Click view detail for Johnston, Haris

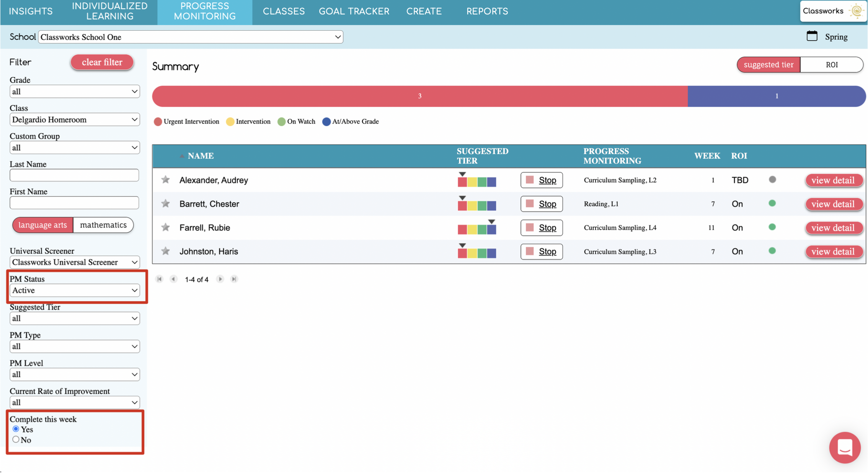pos(833,252)
